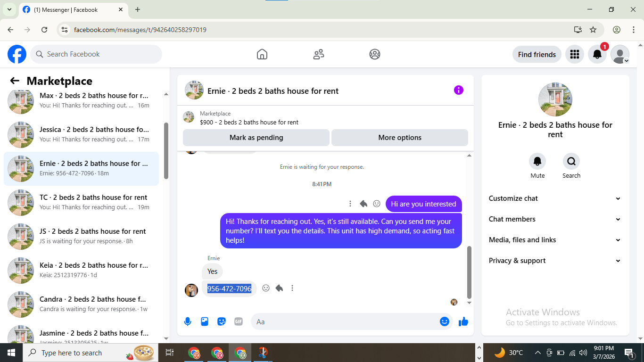Screen dimensions: 644x362
Task: Click the Facebook logo
Action: 17,54
